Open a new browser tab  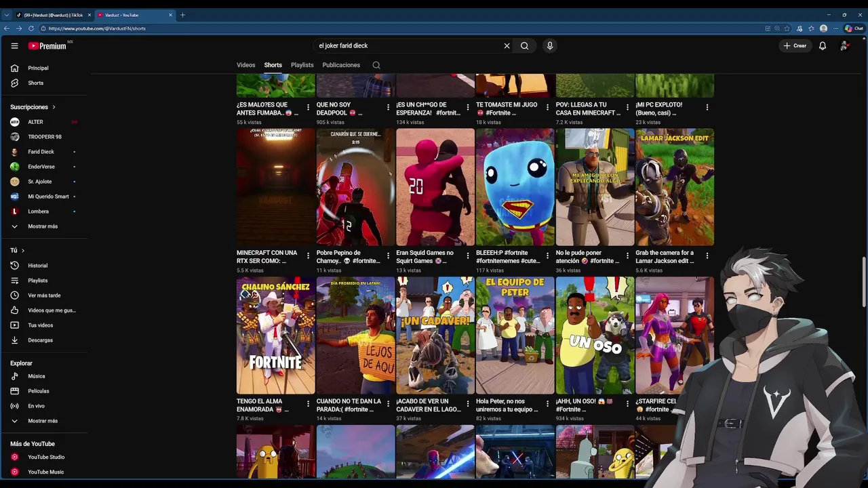coord(182,15)
